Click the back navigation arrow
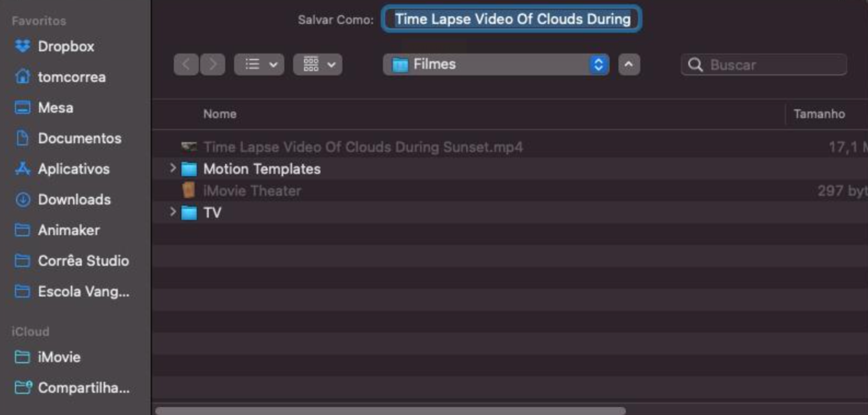Screen dimensions: 868x415 (x=186, y=64)
